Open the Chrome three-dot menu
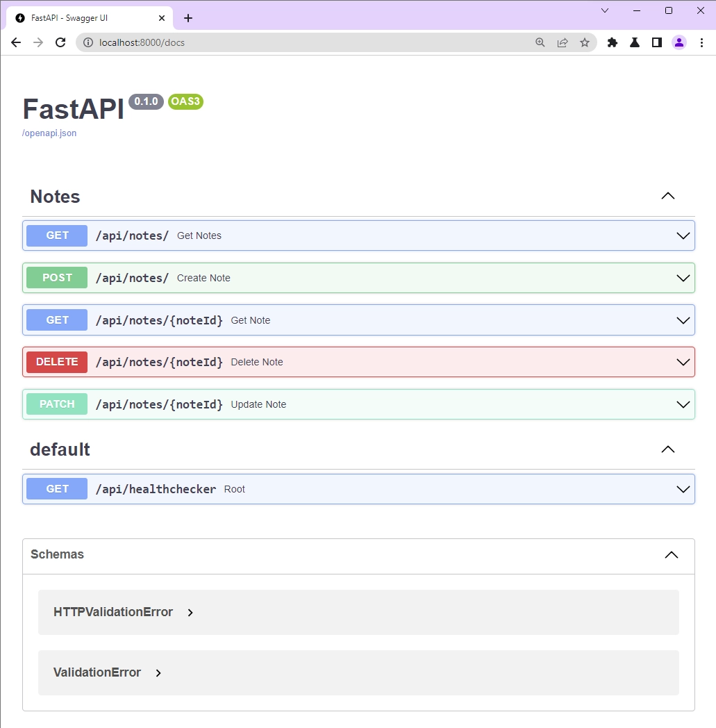The height and width of the screenshot is (728, 716). [x=702, y=42]
